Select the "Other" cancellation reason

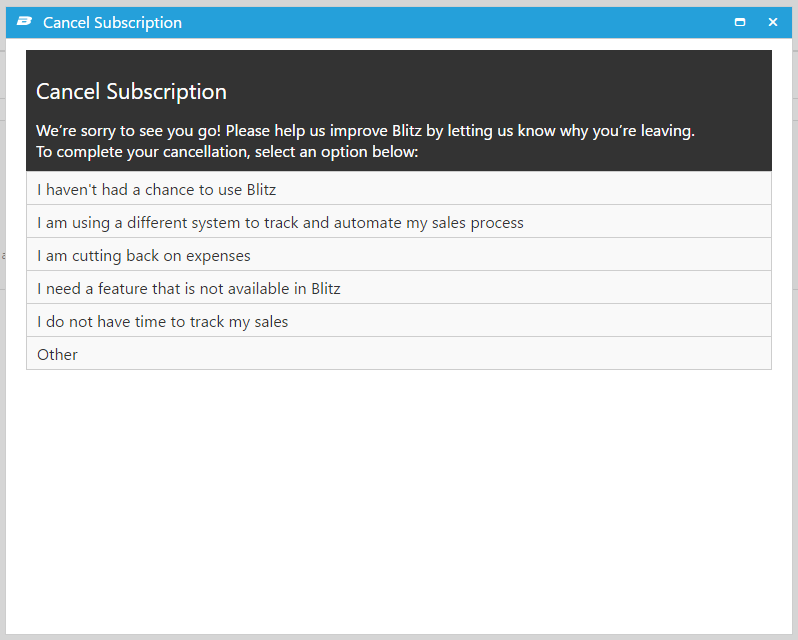tap(58, 354)
